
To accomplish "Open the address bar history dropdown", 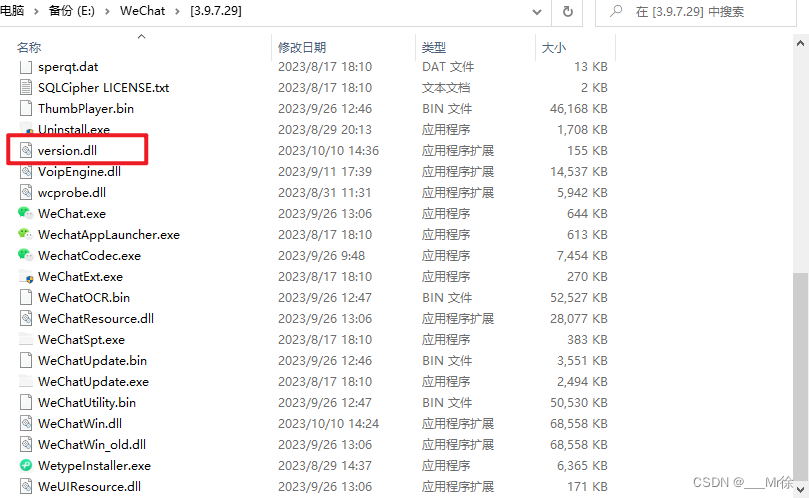I will [x=537, y=11].
